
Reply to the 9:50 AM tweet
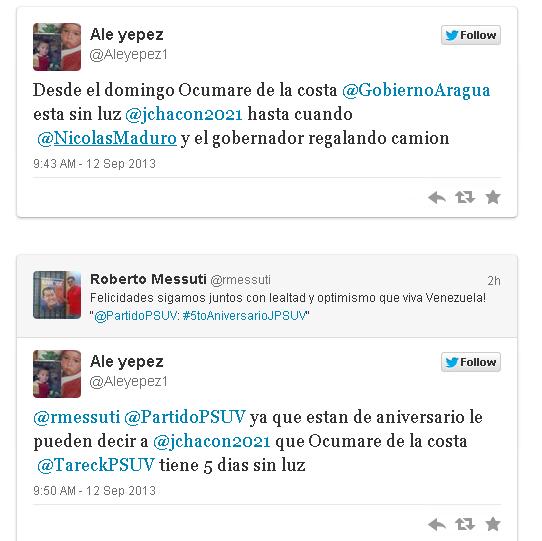pos(437,525)
